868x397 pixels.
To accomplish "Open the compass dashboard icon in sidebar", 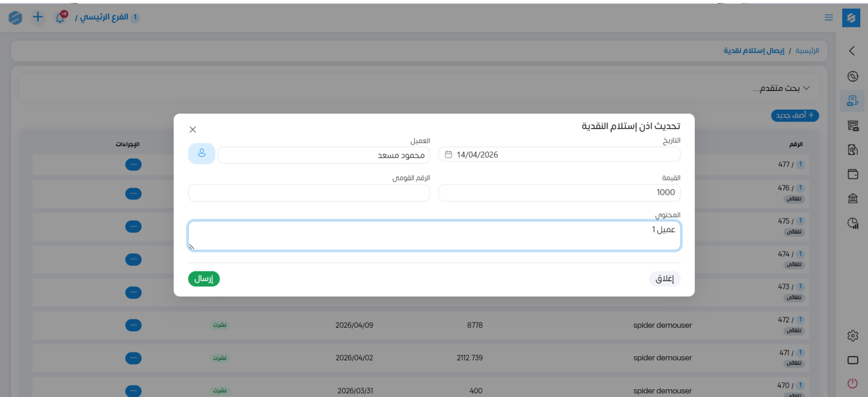I will click(x=853, y=76).
